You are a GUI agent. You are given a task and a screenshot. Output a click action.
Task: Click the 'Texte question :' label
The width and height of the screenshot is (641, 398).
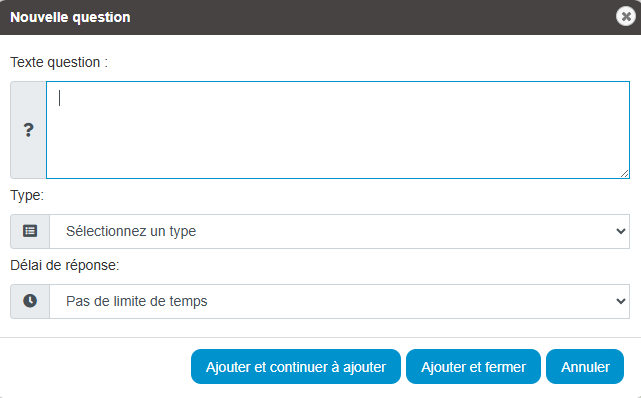tap(59, 62)
